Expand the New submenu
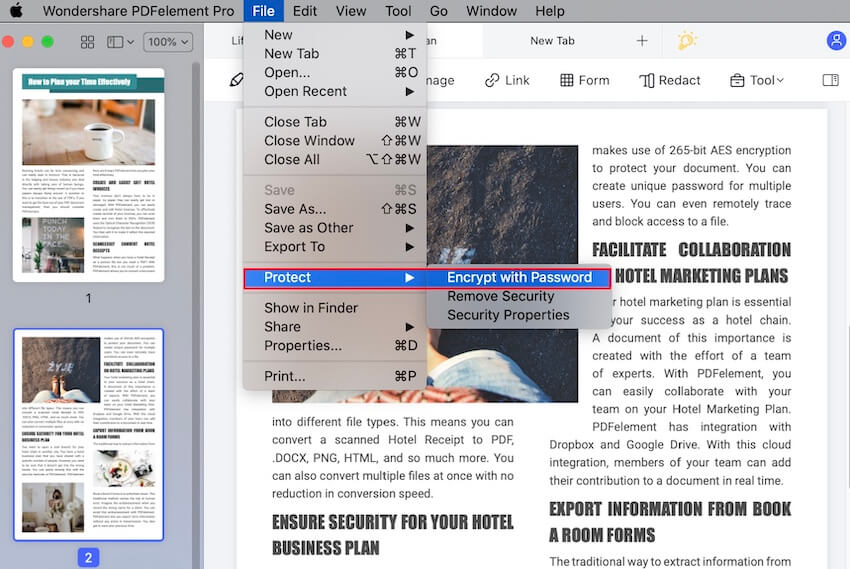Viewport: 850px width, 569px height. click(x=335, y=35)
